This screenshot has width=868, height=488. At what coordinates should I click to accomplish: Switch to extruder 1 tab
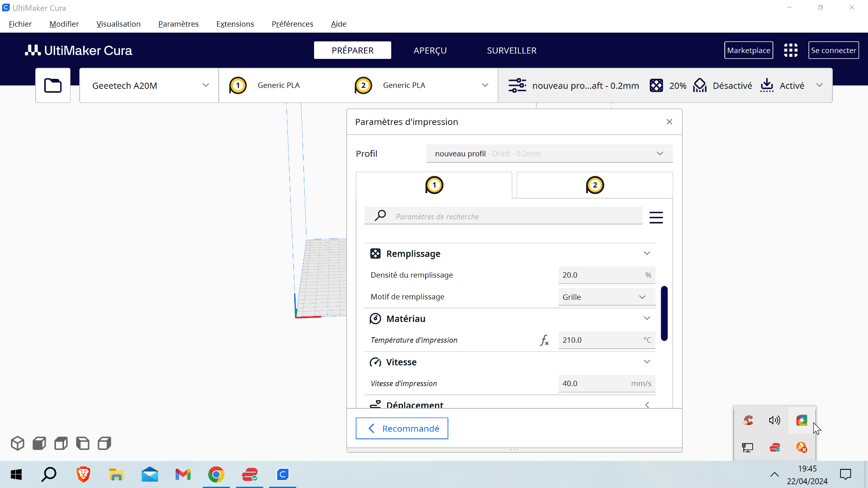point(434,185)
